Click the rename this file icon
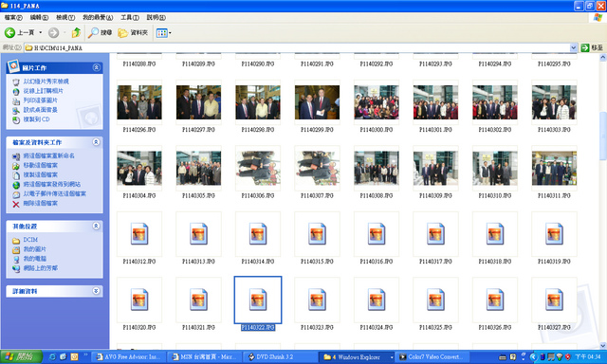The image size is (607, 364). point(16,156)
